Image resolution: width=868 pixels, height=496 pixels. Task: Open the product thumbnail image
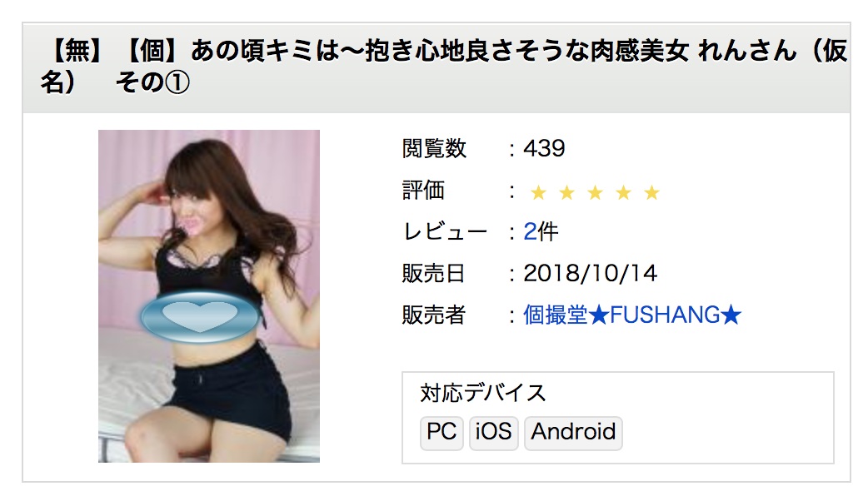(x=209, y=295)
